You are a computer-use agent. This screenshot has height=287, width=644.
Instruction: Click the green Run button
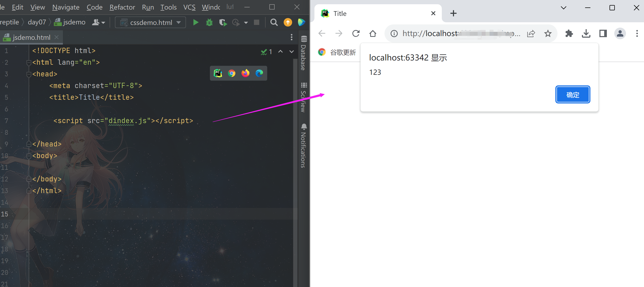(196, 23)
